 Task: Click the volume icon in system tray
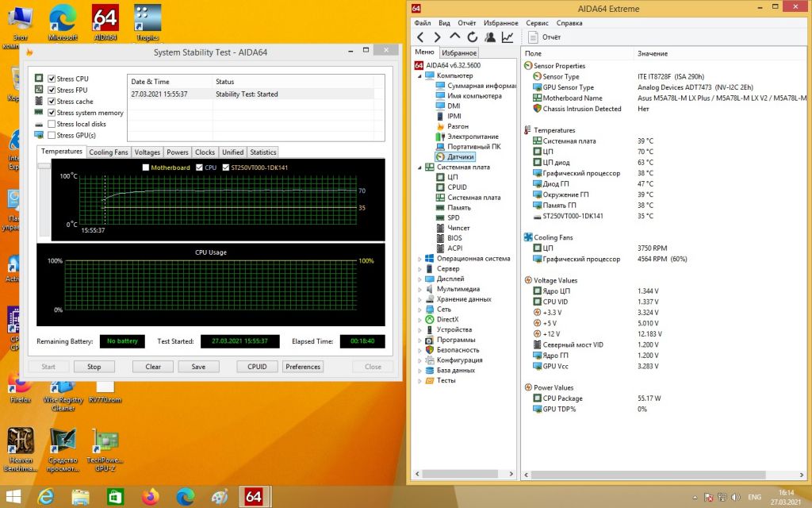click(737, 497)
